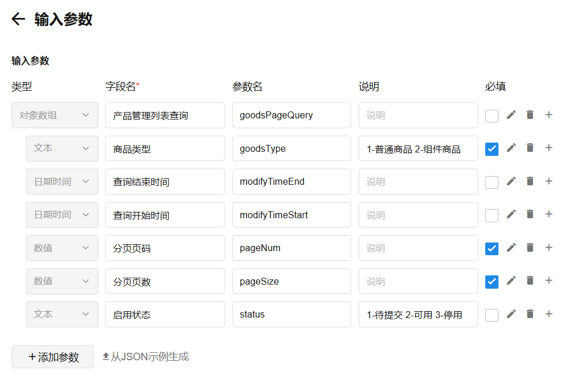Add a row after status using plus
The width and height of the screenshot is (563, 392).
[x=549, y=314]
